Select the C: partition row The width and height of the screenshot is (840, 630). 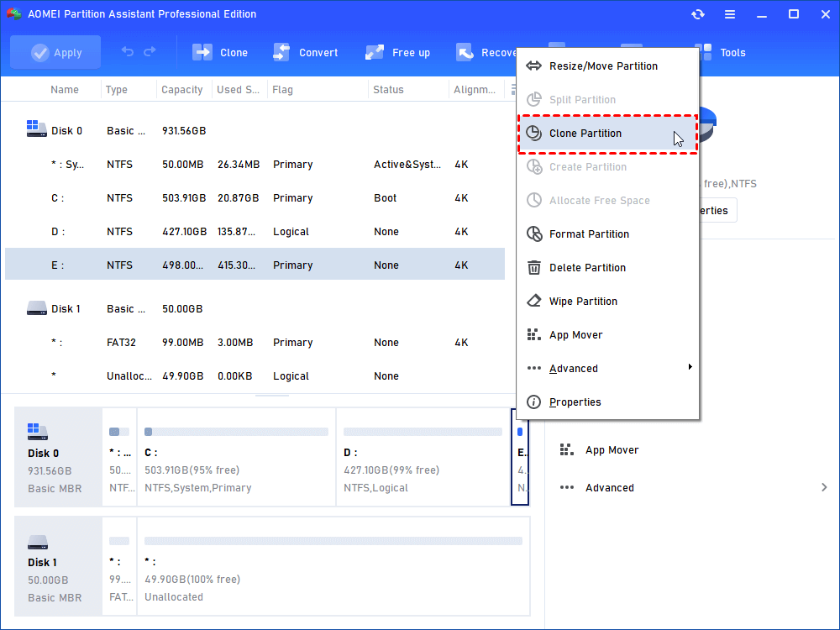pos(255,198)
